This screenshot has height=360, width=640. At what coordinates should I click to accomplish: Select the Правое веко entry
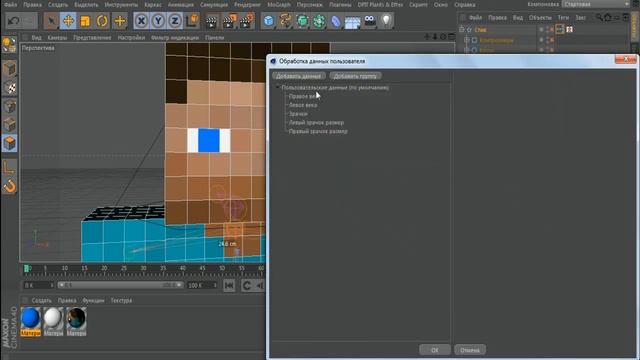coord(303,96)
